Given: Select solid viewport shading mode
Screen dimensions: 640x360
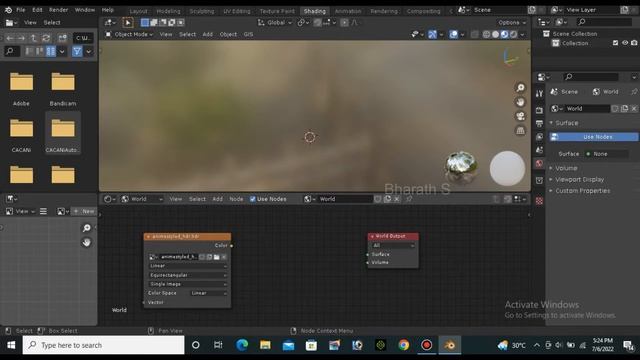Looking at the screenshot, I should pos(496,34).
